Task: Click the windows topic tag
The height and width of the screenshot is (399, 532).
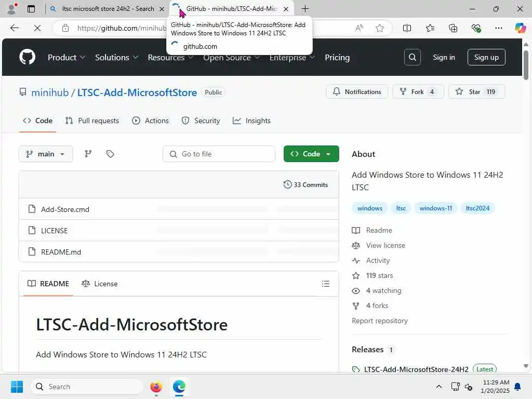Action: 370,208
